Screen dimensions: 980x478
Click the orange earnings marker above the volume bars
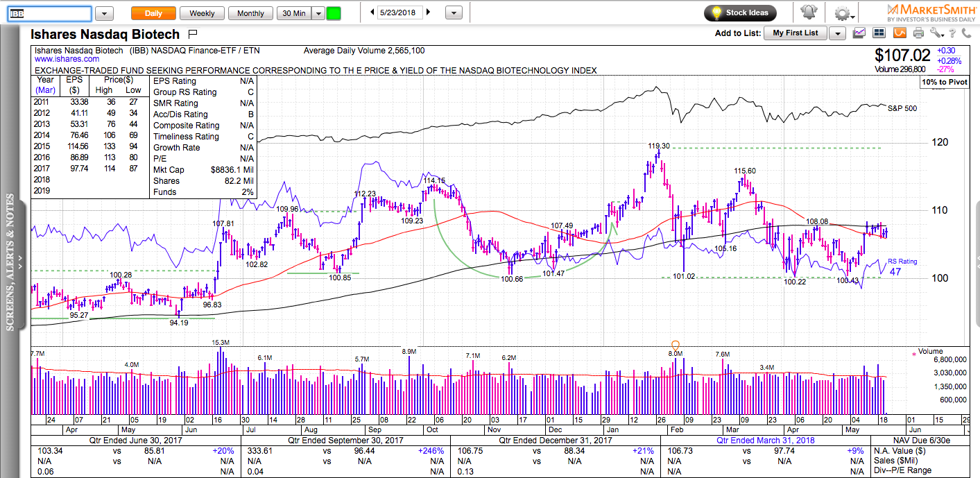[x=676, y=345]
